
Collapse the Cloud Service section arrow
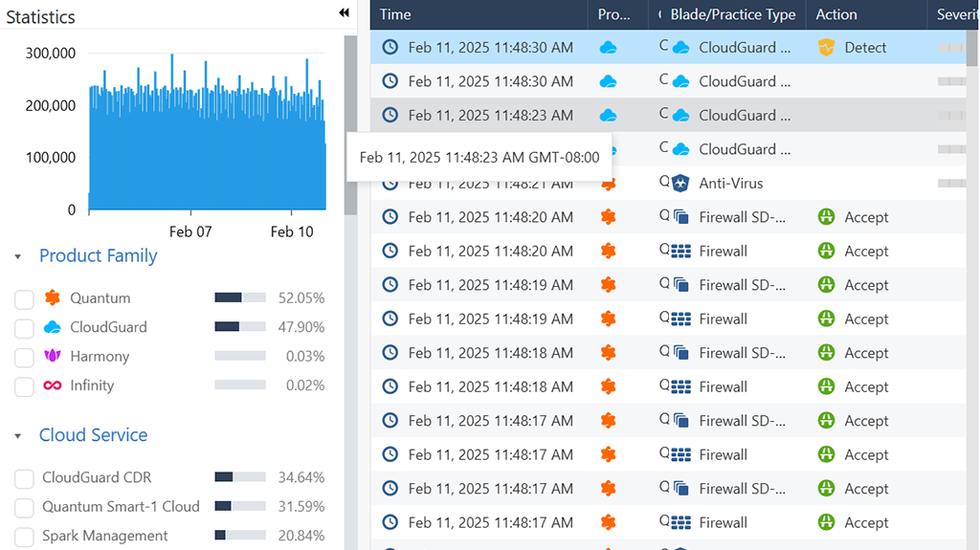[x=17, y=435]
